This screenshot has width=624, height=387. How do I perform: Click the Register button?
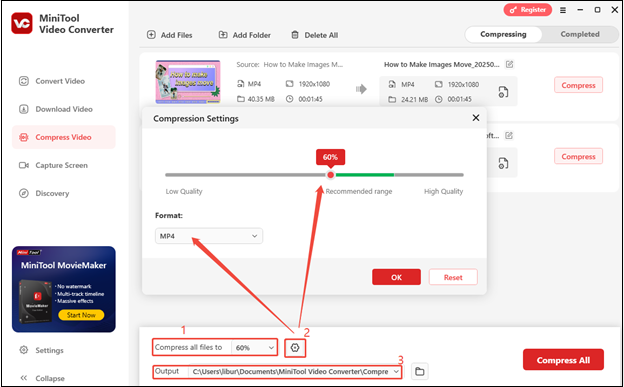tap(528, 10)
